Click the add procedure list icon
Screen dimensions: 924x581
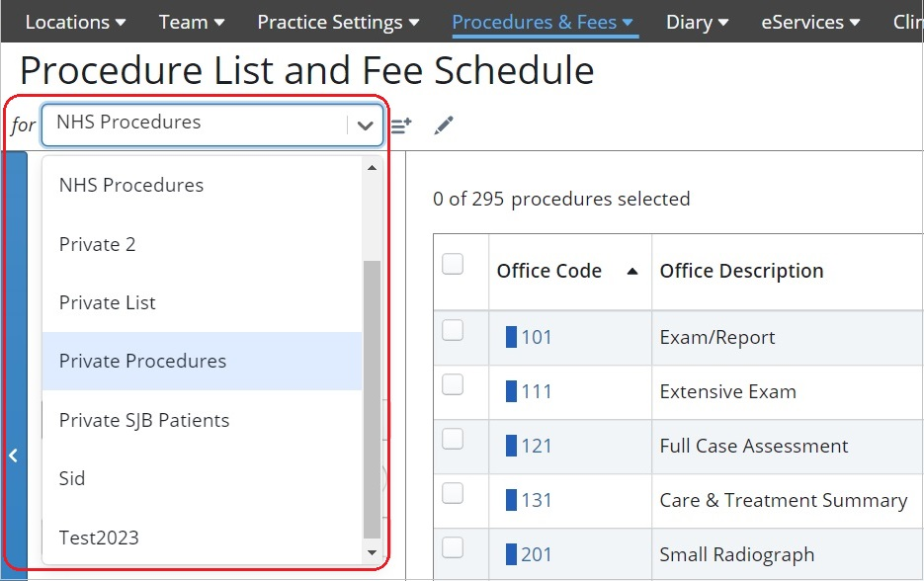pos(400,125)
